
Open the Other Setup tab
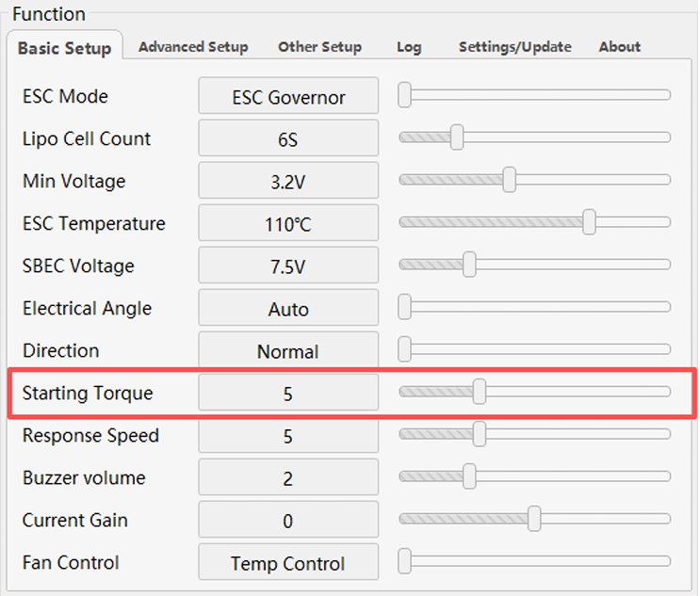[x=319, y=47]
